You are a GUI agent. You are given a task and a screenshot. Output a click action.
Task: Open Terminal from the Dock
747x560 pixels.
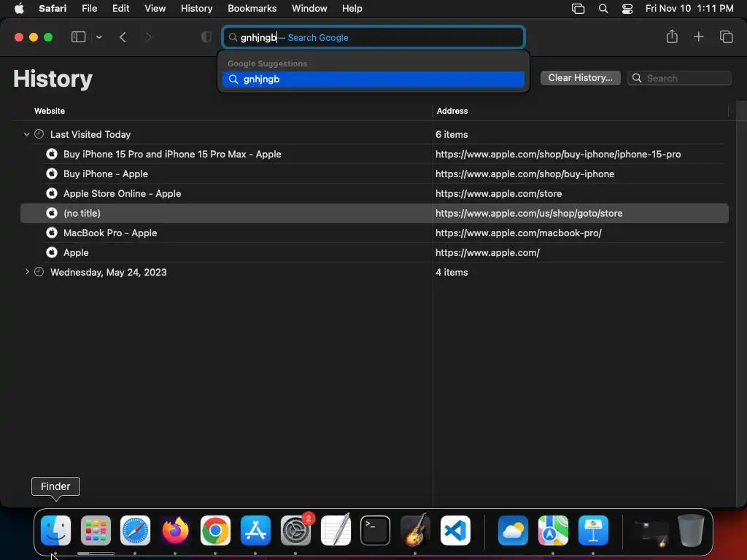point(376,530)
